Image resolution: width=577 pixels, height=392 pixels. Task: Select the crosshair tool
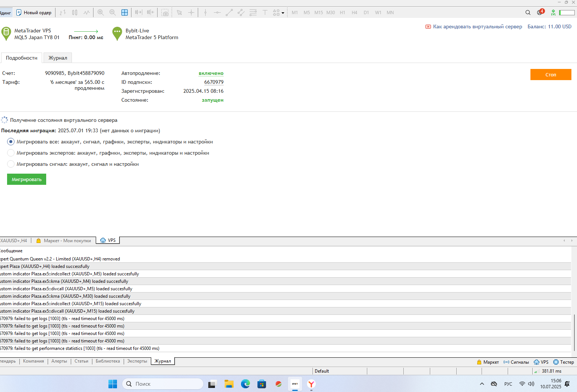pyautogui.click(x=191, y=13)
